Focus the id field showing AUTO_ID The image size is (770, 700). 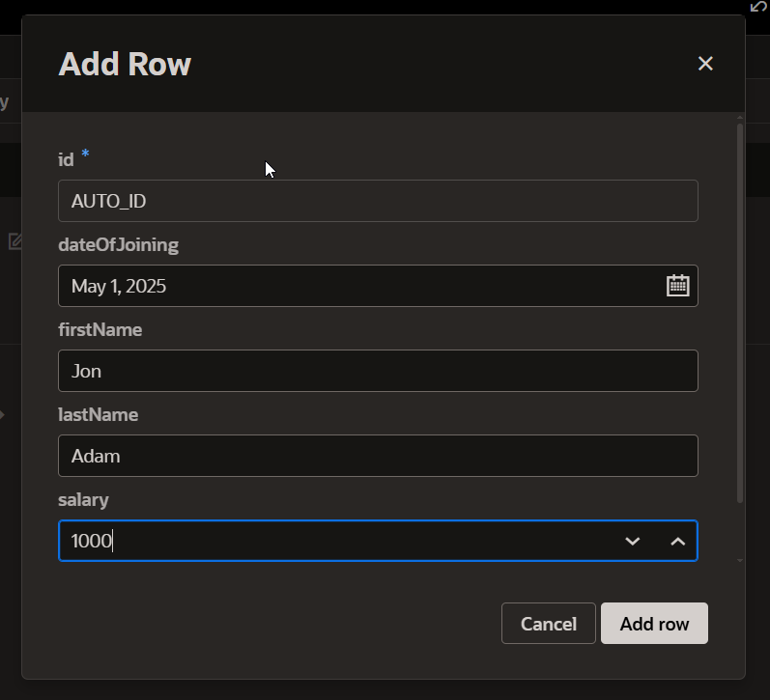click(x=378, y=201)
